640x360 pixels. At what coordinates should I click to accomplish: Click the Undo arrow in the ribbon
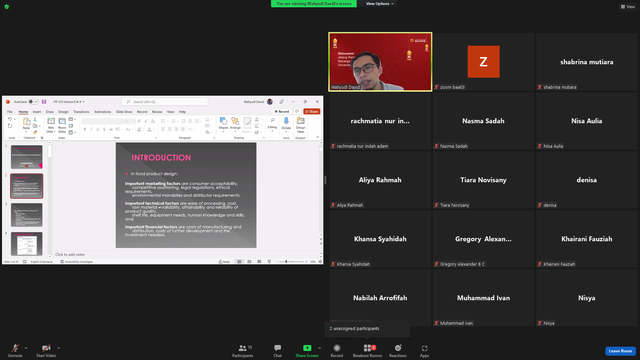10,120
